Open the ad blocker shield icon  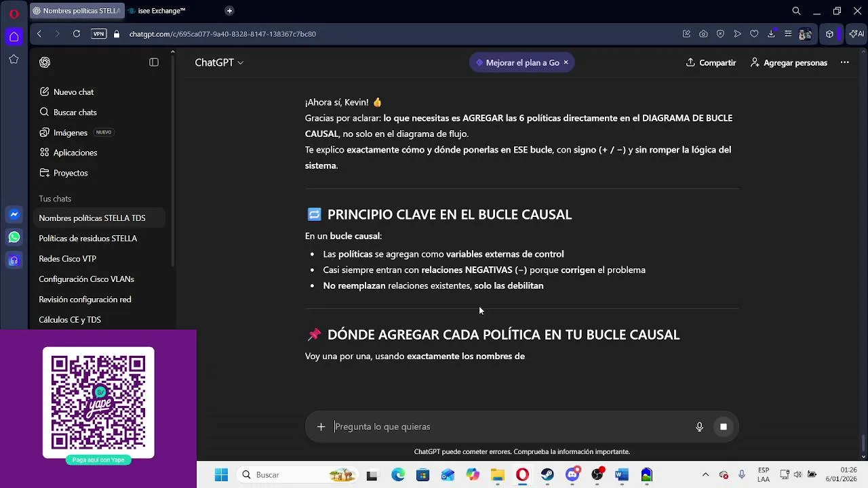click(x=720, y=34)
